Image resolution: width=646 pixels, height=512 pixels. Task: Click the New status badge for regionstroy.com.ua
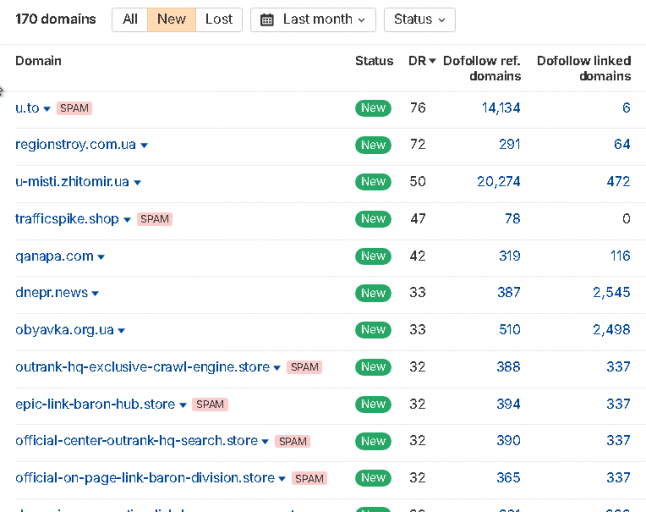pyautogui.click(x=373, y=145)
